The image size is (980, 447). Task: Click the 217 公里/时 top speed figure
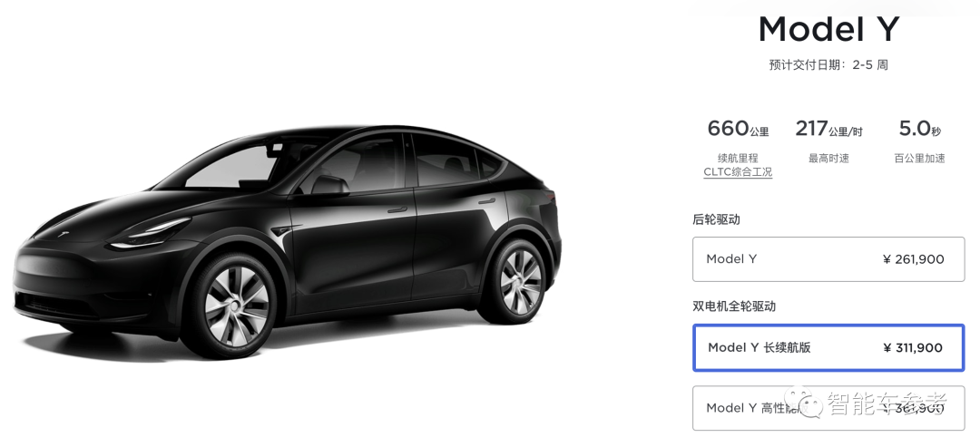point(828,129)
